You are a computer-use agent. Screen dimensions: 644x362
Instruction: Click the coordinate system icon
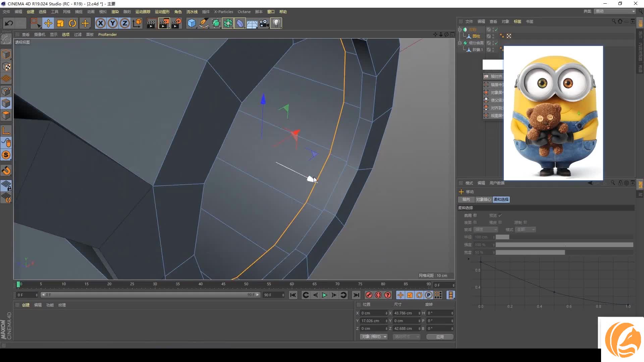click(x=137, y=23)
